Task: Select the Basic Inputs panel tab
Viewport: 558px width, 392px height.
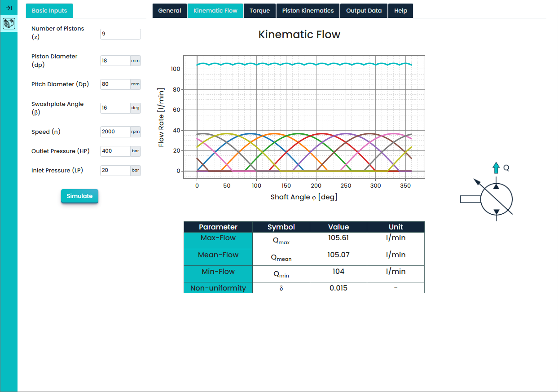Action: [49, 11]
